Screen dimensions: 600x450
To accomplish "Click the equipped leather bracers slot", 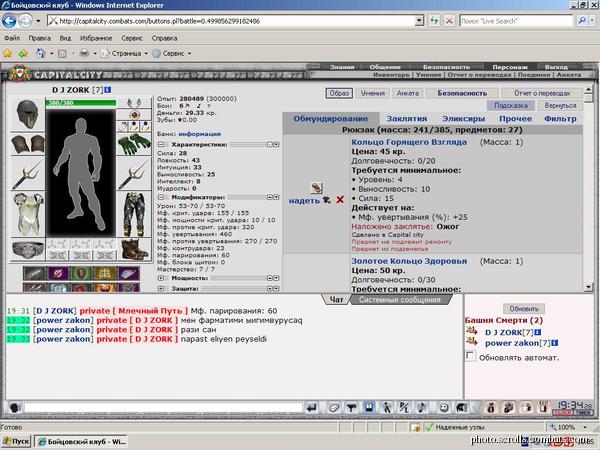I will pos(28,143).
